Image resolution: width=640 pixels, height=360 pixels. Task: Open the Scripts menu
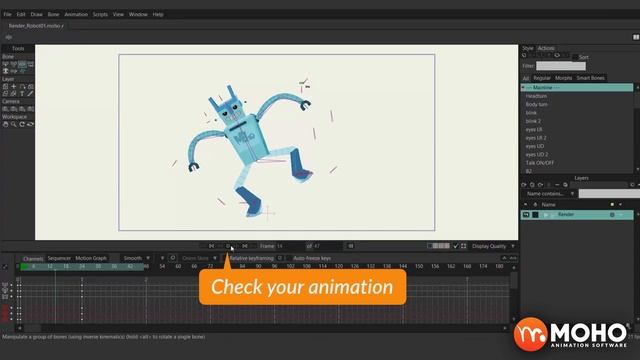(100, 14)
